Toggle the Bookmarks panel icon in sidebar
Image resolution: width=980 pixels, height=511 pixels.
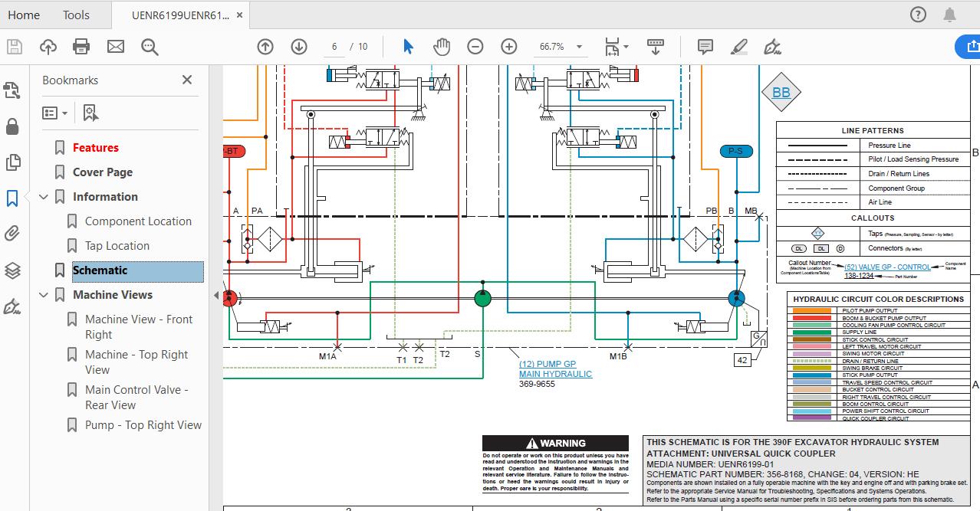click(x=12, y=198)
